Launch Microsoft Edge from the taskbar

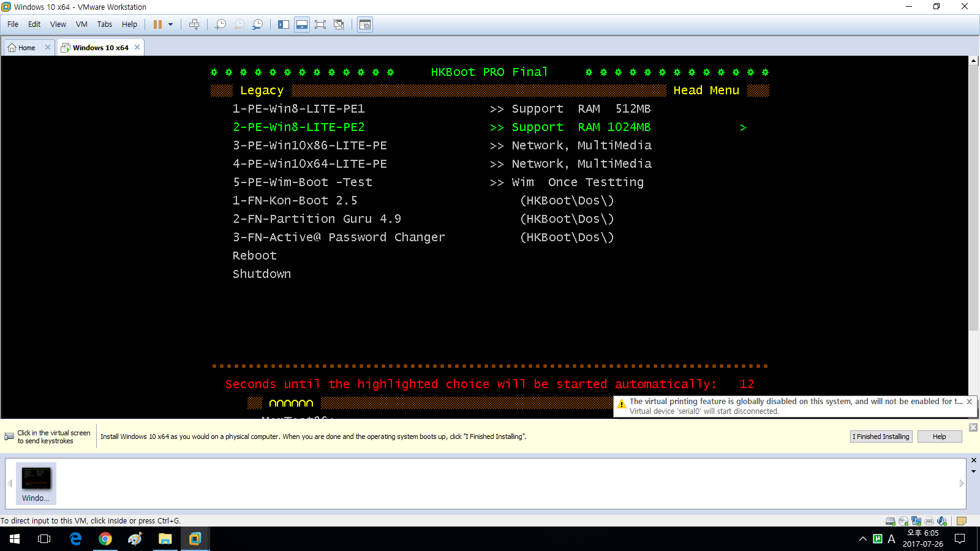click(x=75, y=539)
